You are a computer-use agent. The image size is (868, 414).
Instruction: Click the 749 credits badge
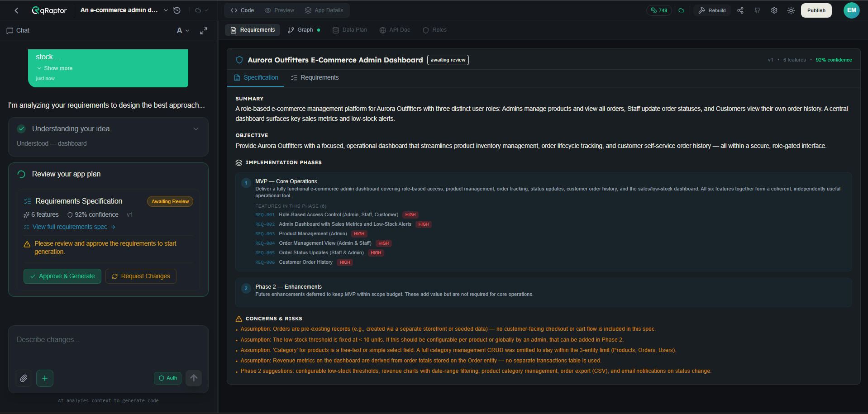click(x=659, y=10)
